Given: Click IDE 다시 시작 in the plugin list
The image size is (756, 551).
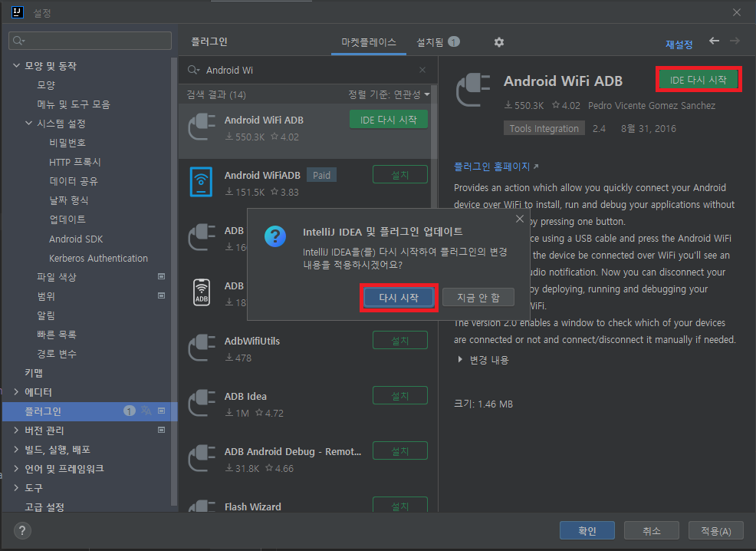Looking at the screenshot, I should 388,120.
